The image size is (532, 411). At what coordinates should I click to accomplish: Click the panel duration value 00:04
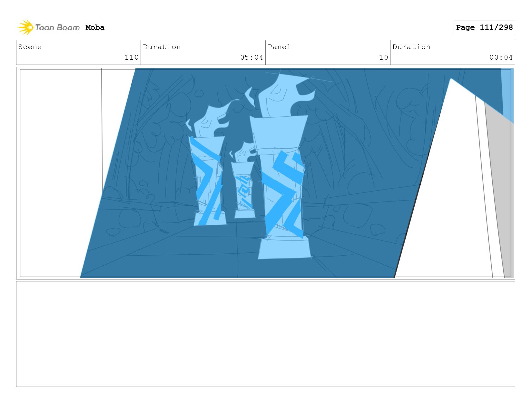tap(501, 57)
